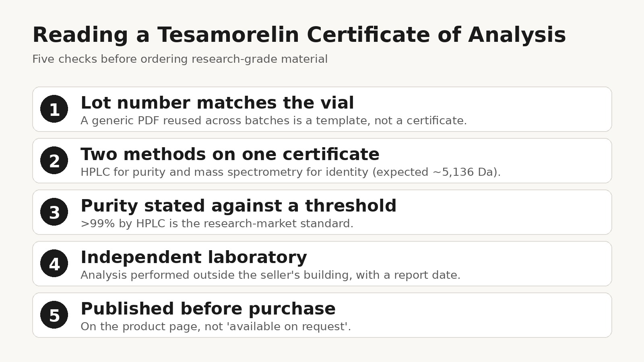Click the HPLC and mass spectrometry description
644x362 pixels.
(291, 172)
